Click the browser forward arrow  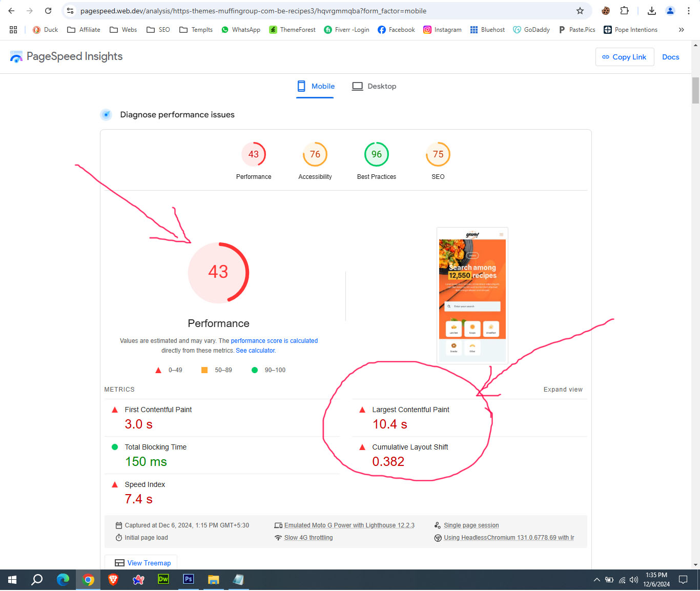pyautogui.click(x=30, y=11)
